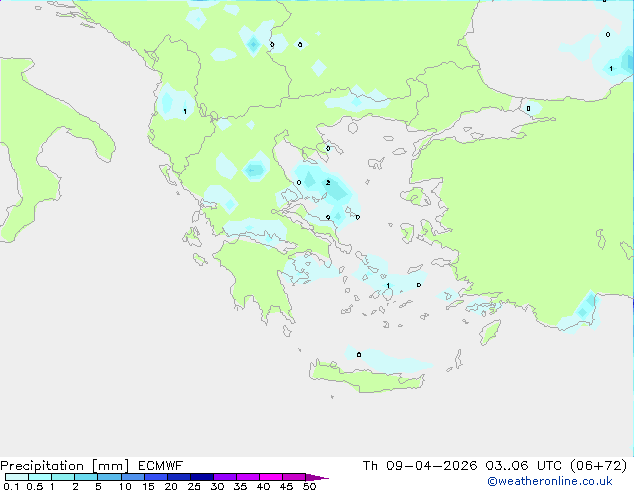Viewport: 634px width, 490px height.
Task: Click the arrow tip above 50 mm
Action: pyautogui.click(x=317, y=477)
